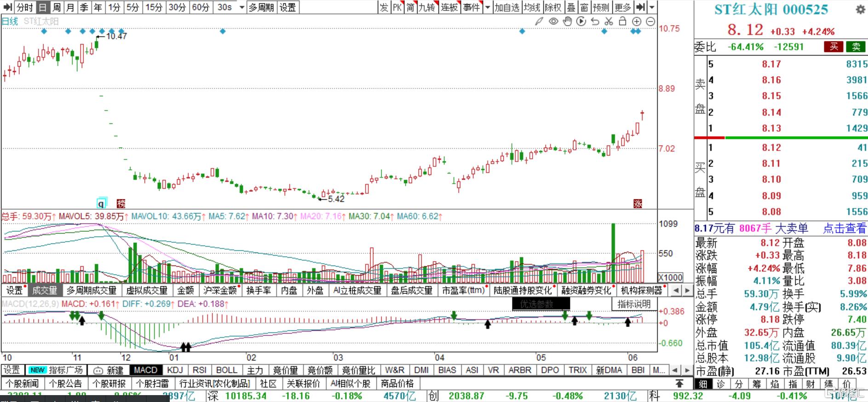Collapse the left panel arrow icon

(x=7, y=7)
